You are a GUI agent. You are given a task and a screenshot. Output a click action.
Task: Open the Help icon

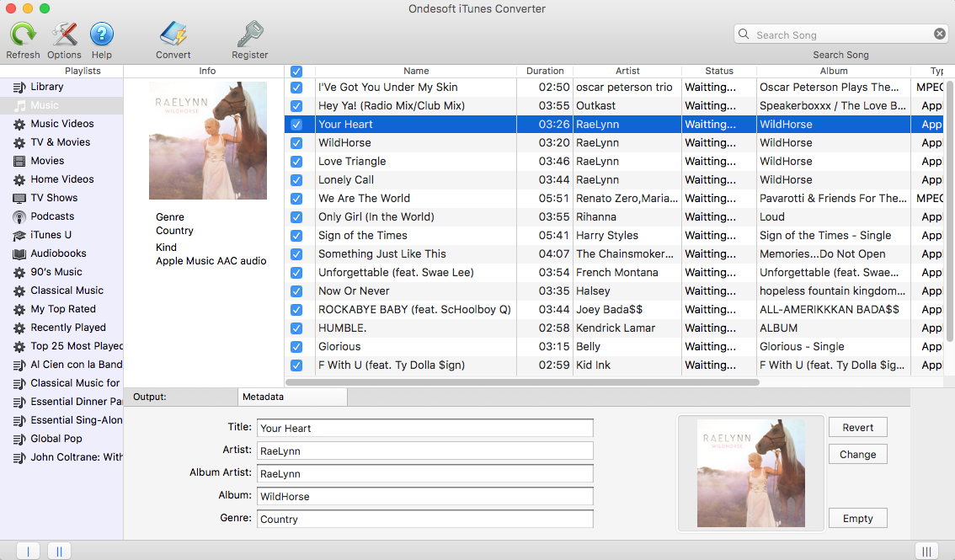point(102,35)
